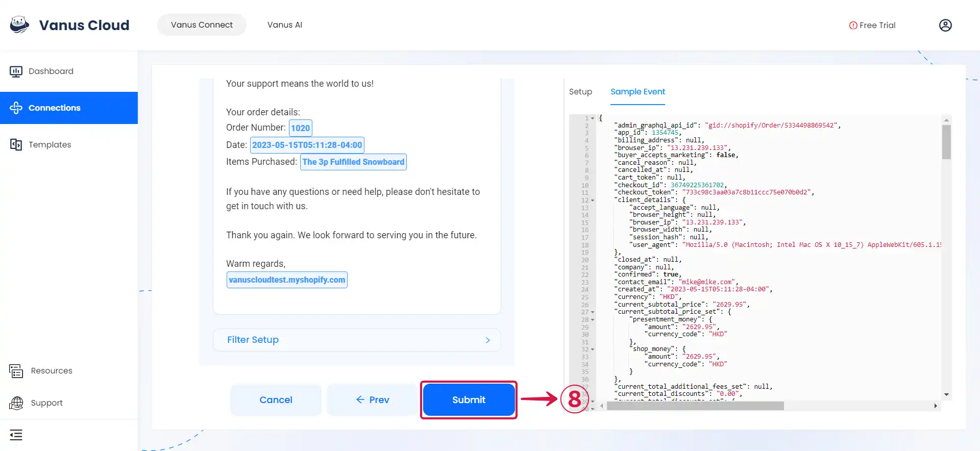
Task: Click the editor scroll left arrow
Action: pos(602,406)
